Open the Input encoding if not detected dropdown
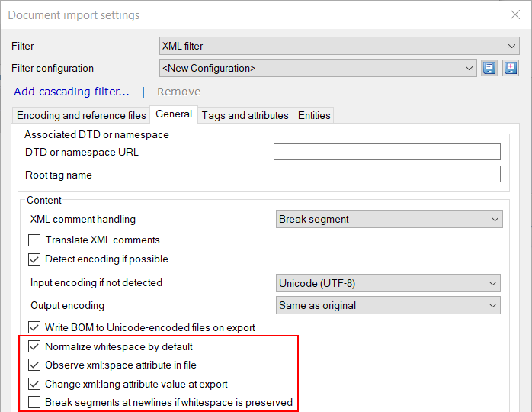Image resolution: width=532 pixels, height=412 pixels. (x=388, y=283)
